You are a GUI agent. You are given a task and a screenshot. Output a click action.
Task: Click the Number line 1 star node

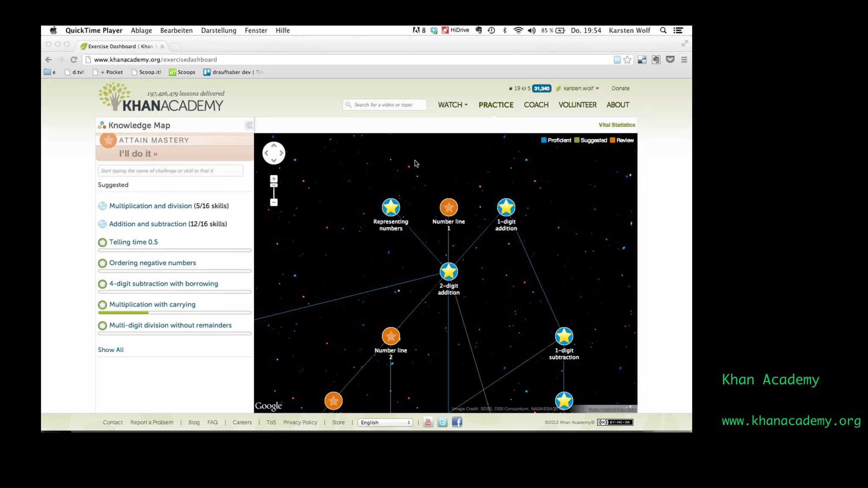coord(448,207)
